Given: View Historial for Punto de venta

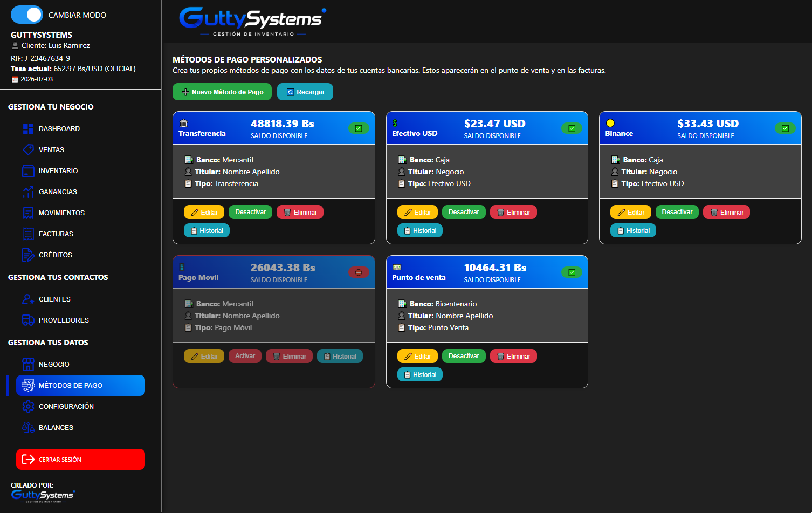Looking at the screenshot, I should [x=420, y=374].
